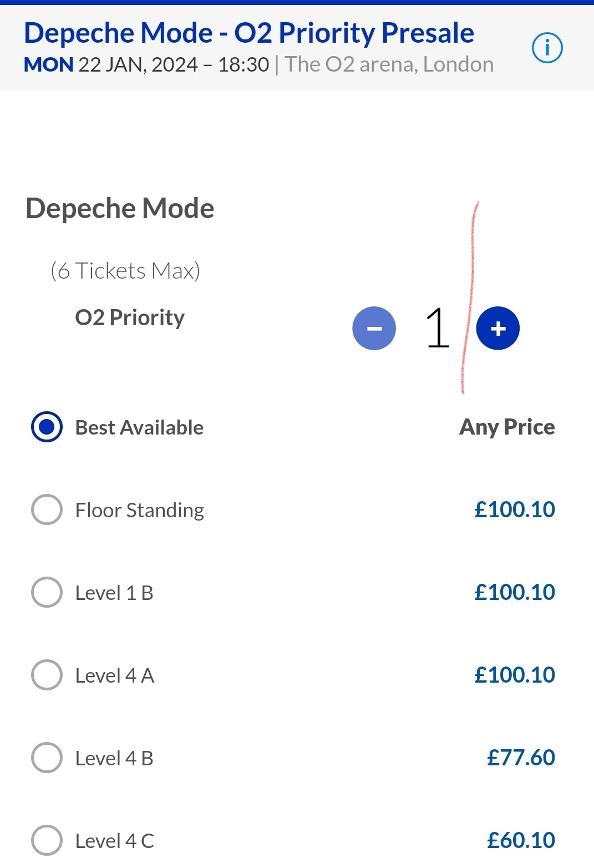This screenshot has height=868, width=594.
Task: Tap the Level 4 B £77.60 price
Action: pyautogui.click(x=520, y=758)
